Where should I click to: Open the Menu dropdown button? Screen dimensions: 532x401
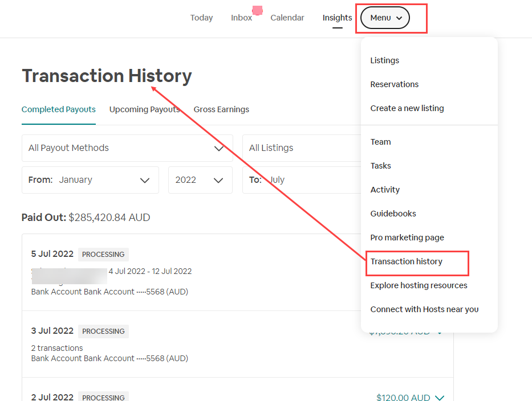385,18
